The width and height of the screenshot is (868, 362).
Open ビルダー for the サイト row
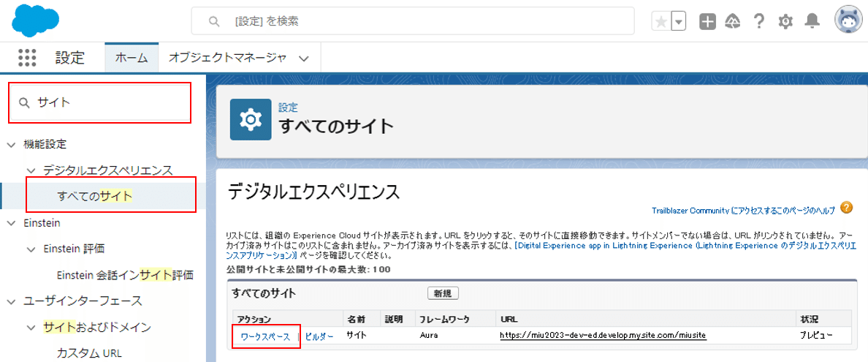(319, 336)
